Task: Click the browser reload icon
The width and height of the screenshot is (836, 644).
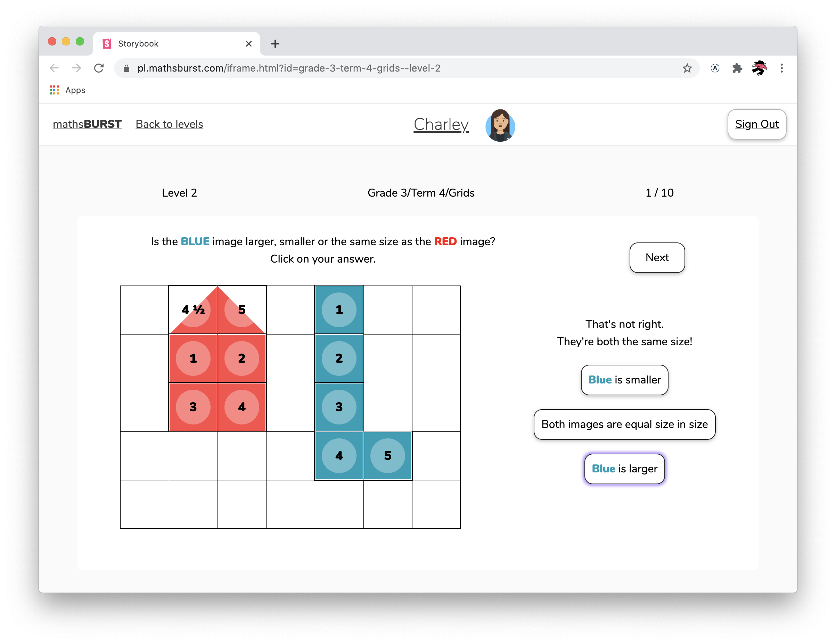Action: click(99, 68)
